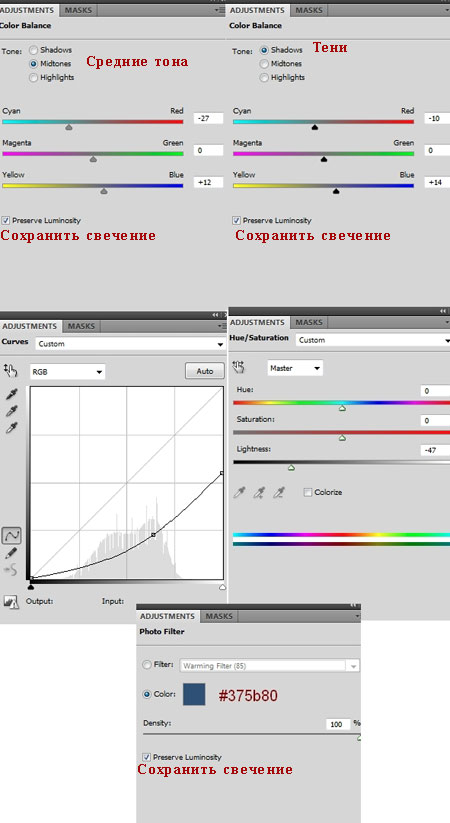Image resolution: width=450 pixels, height=823 pixels.
Task: Select the add-to-sample eyedropper in Hue/Saturation
Action: [x=259, y=492]
